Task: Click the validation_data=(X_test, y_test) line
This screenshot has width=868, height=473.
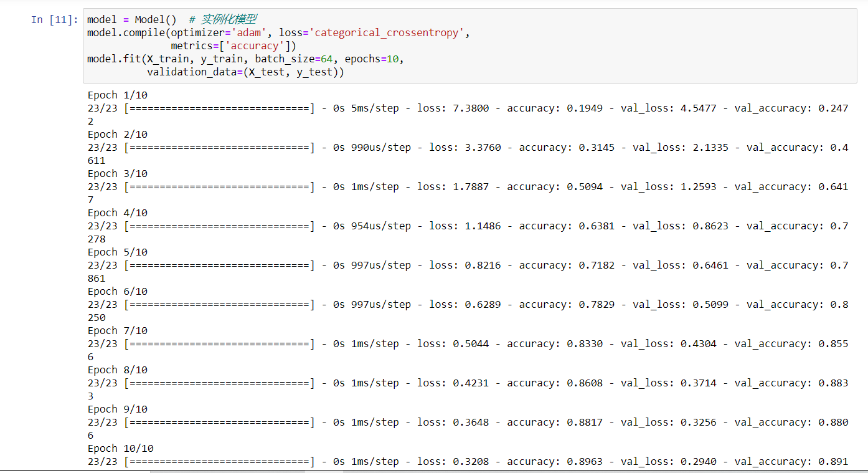Action: [x=245, y=72]
